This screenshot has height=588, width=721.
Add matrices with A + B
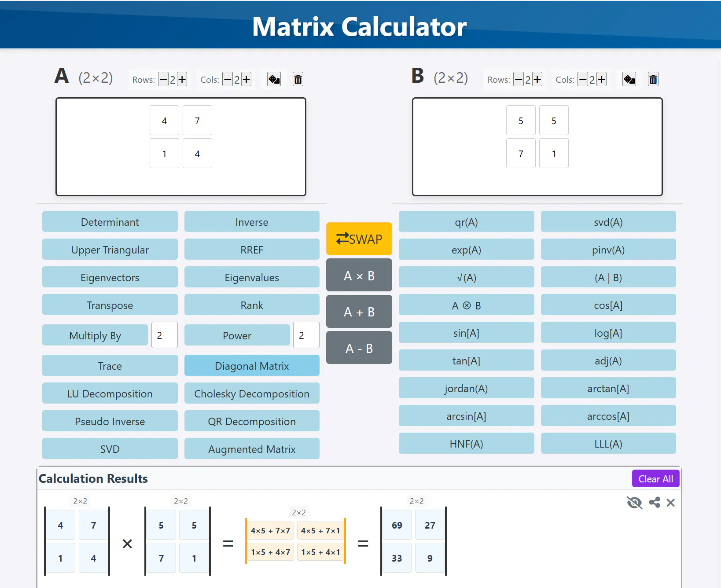[x=359, y=312]
